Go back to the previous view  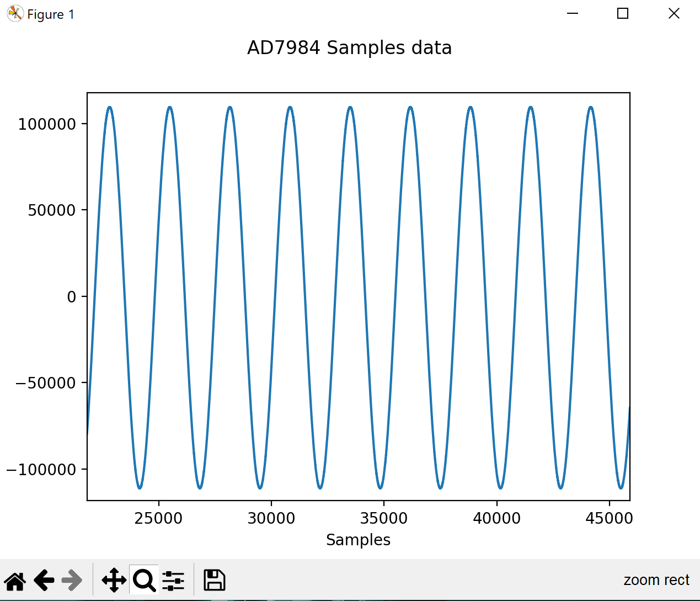[x=44, y=581]
